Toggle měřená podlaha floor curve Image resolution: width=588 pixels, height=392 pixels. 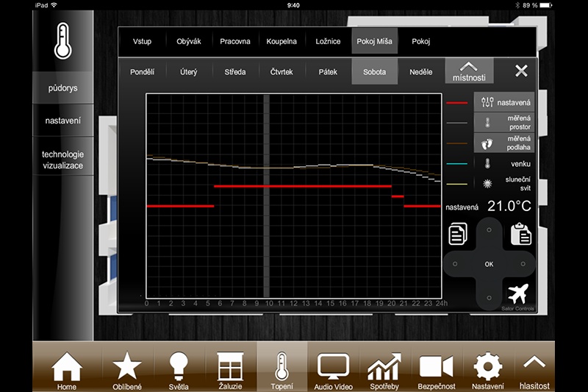[x=504, y=143]
